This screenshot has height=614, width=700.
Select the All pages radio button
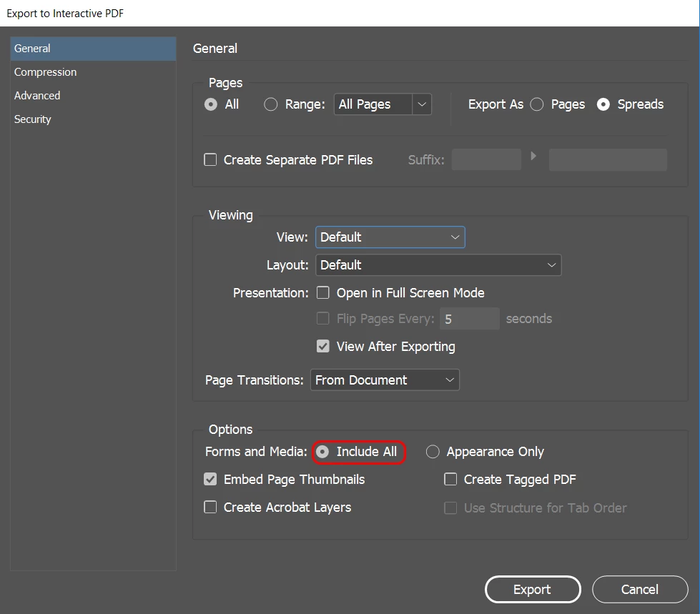click(x=211, y=104)
